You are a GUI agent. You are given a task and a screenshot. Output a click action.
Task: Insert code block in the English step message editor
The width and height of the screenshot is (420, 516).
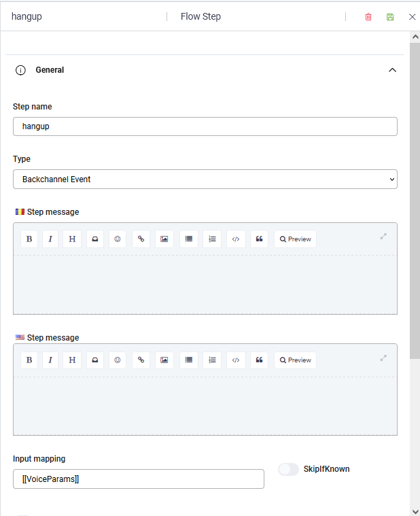click(236, 360)
